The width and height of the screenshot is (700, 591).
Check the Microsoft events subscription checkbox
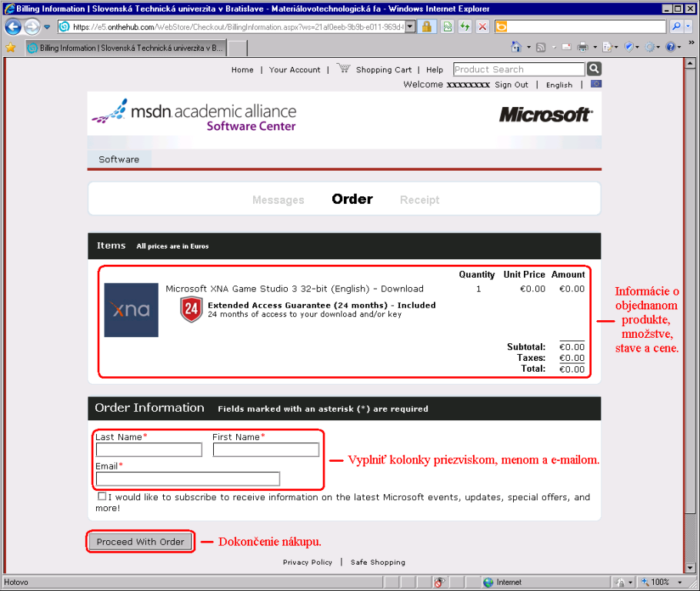102,496
